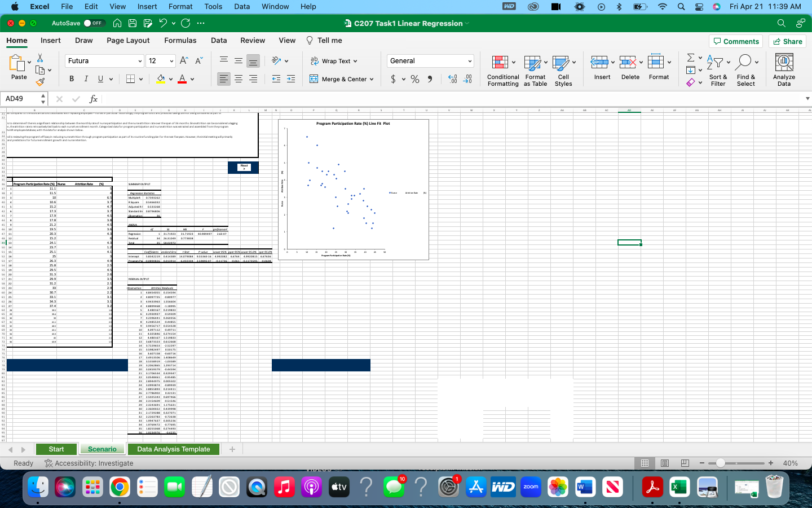Expand the fill color dropdown arrow

pyautogui.click(x=171, y=80)
